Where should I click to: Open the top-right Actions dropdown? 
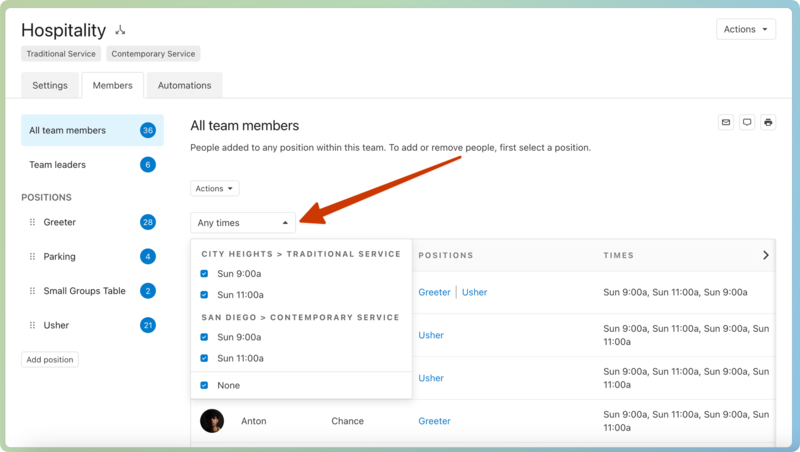pos(746,29)
